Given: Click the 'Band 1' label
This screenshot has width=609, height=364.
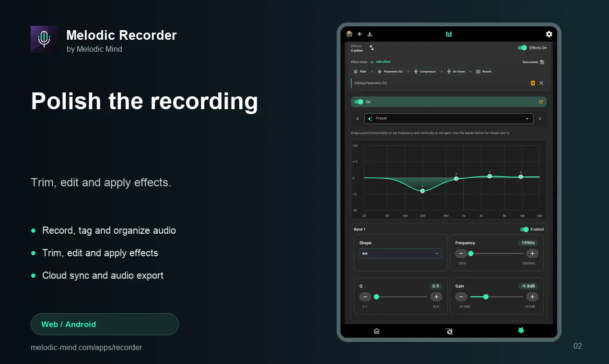Looking at the screenshot, I should click(360, 229).
